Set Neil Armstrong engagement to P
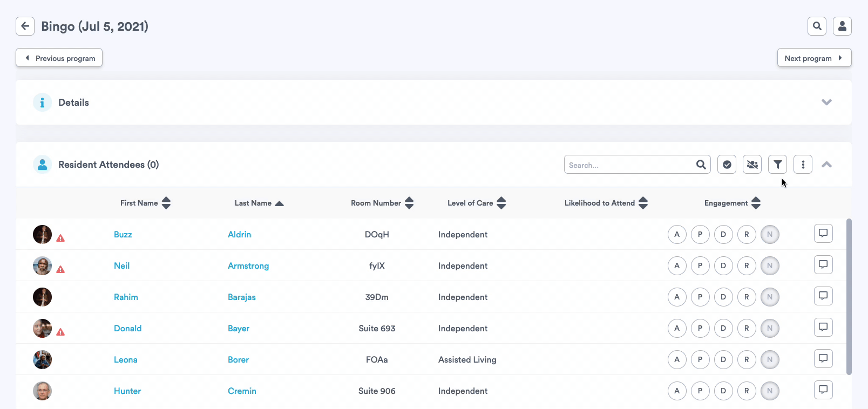The image size is (868, 409). click(700, 265)
